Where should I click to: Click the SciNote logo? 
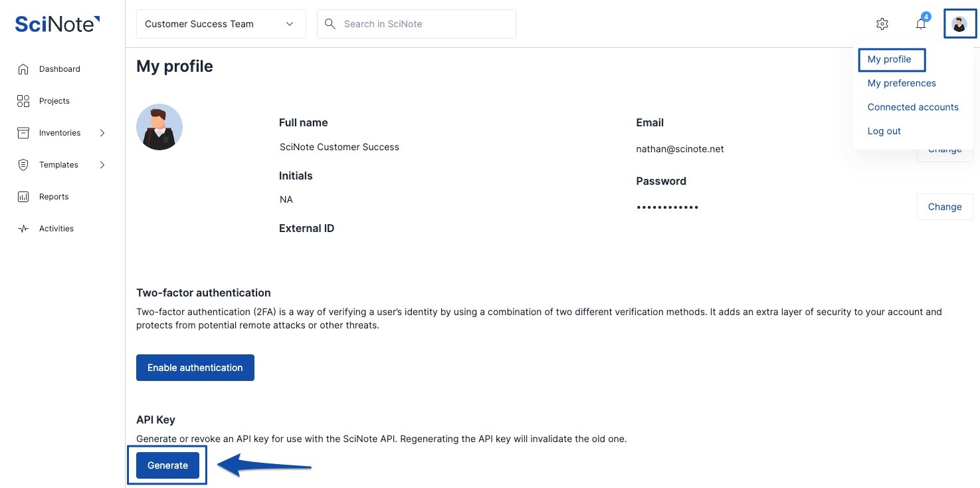(57, 24)
